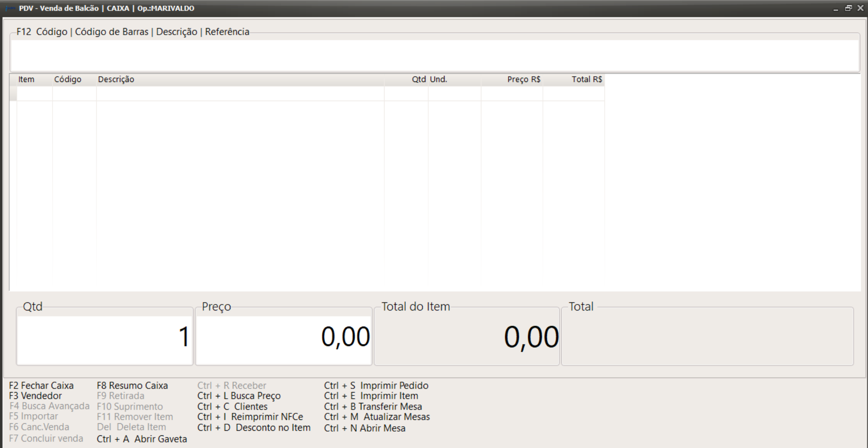Image resolution: width=868 pixels, height=448 pixels.
Task: Click the Código column header
Action: click(x=68, y=79)
